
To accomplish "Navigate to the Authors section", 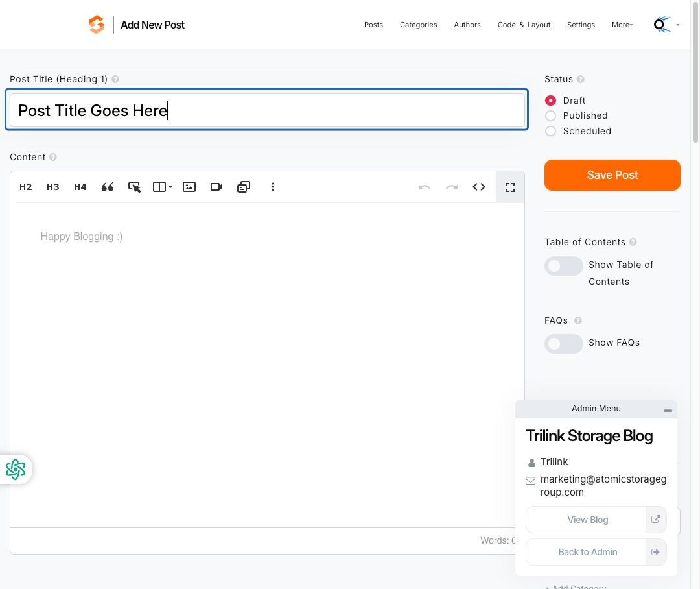I will 467,25.
